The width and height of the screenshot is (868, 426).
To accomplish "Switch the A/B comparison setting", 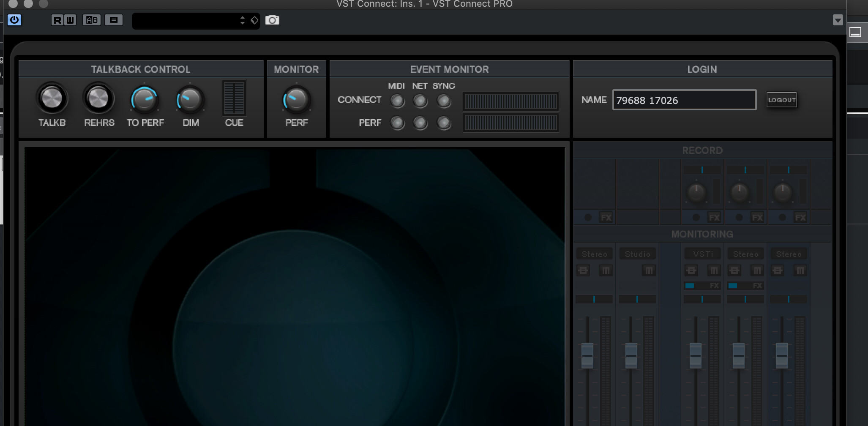I will click(92, 20).
